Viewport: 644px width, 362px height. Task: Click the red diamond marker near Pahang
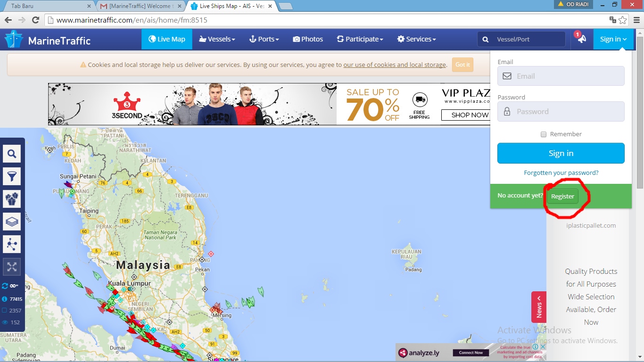pyautogui.click(x=211, y=254)
